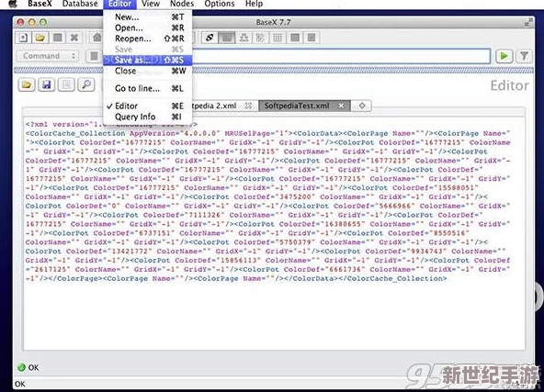Click the command input field
The image size is (544, 392).
coord(341,56)
